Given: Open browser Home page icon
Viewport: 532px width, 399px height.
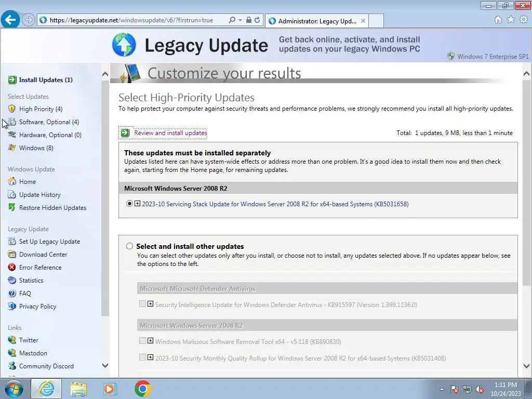Looking at the screenshot, I should click(498, 20).
